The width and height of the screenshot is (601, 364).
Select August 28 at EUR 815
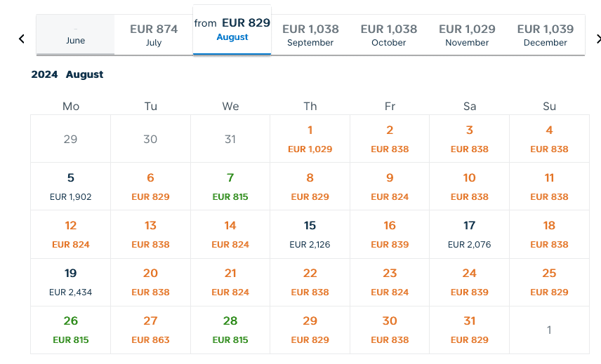click(x=230, y=330)
